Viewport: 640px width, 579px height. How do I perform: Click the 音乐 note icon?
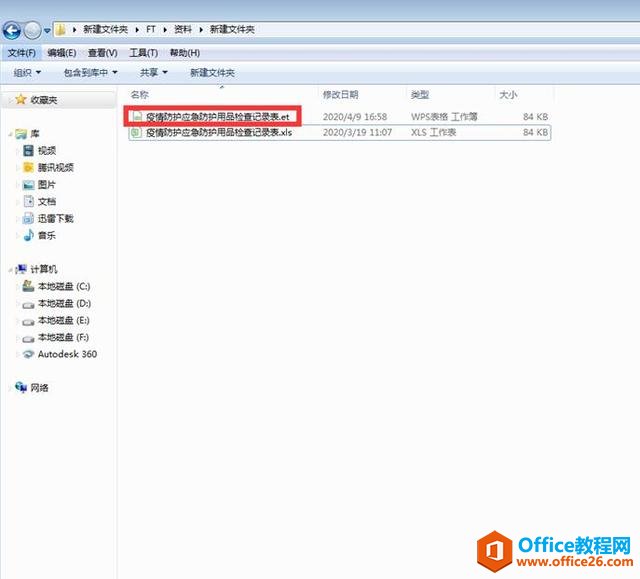pyautogui.click(x=28, y=235)
